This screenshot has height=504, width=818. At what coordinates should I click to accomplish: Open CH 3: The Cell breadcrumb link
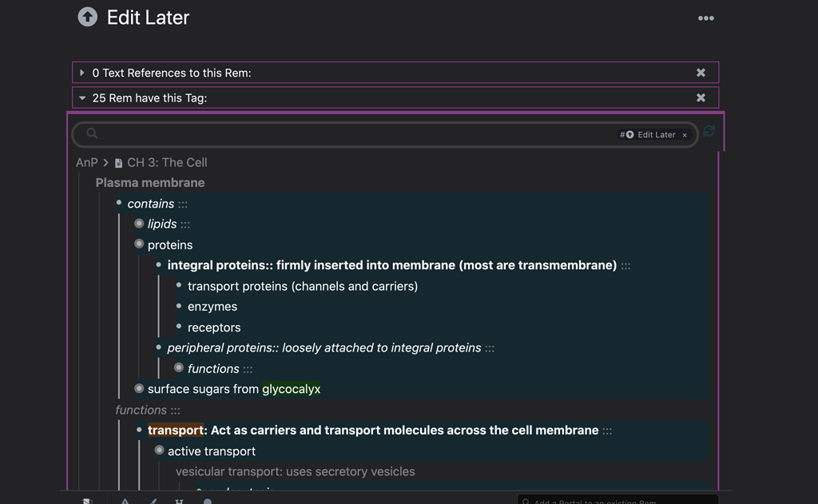point(167,162)
